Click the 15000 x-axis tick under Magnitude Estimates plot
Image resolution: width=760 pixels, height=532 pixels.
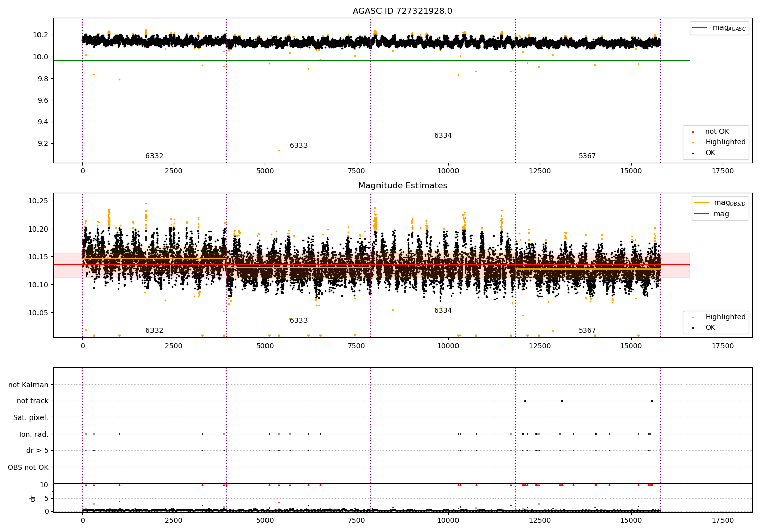click(631, 346)
